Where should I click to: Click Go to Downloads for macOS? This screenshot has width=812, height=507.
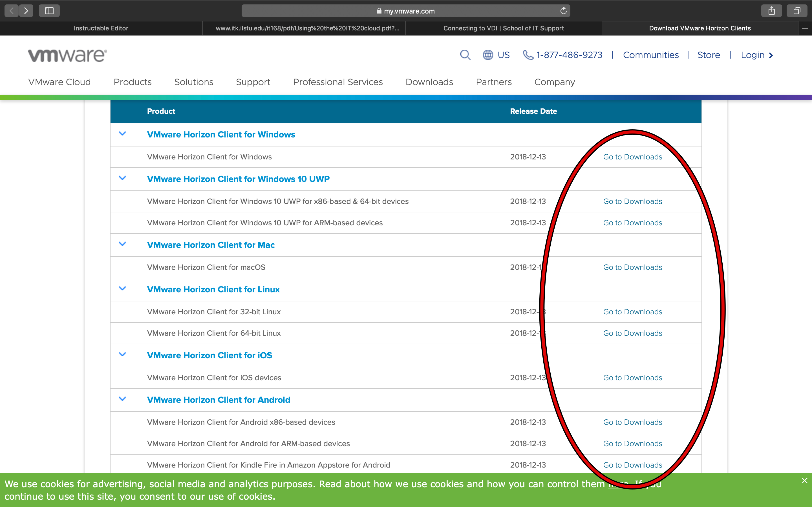click(x=633, y=268)
